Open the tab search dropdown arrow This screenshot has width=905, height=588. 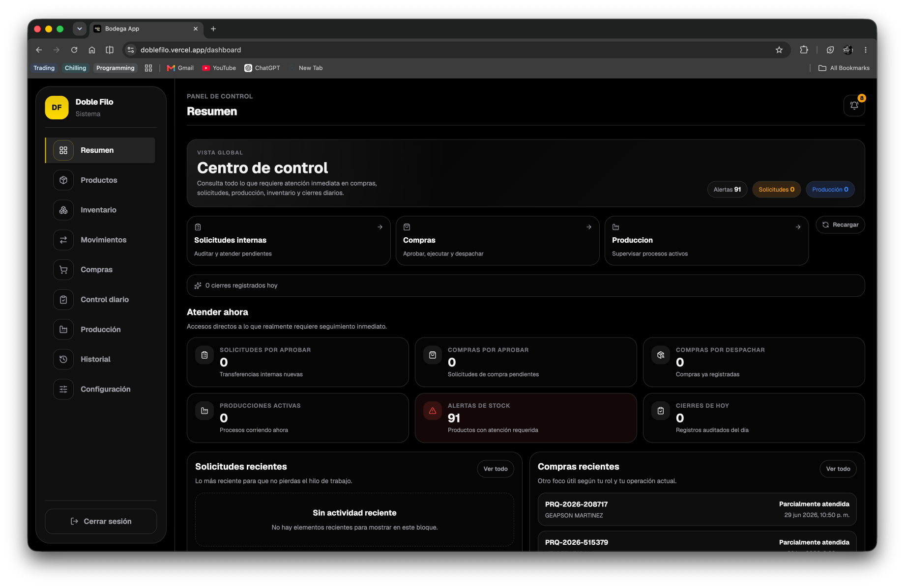(x=80, y=28)
